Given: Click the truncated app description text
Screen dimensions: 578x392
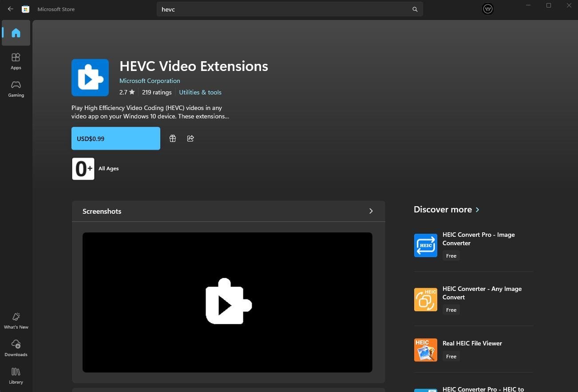Looking at the screenshot, I should pos(150,112).
